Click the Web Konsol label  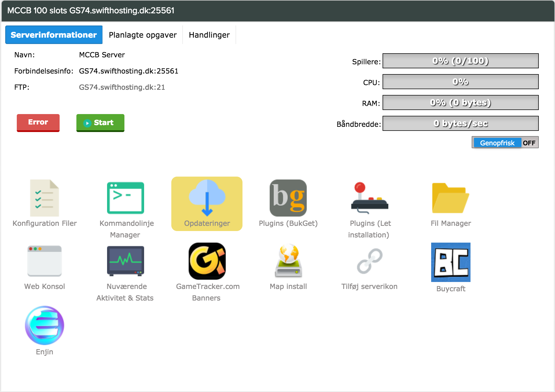(45, 286)
